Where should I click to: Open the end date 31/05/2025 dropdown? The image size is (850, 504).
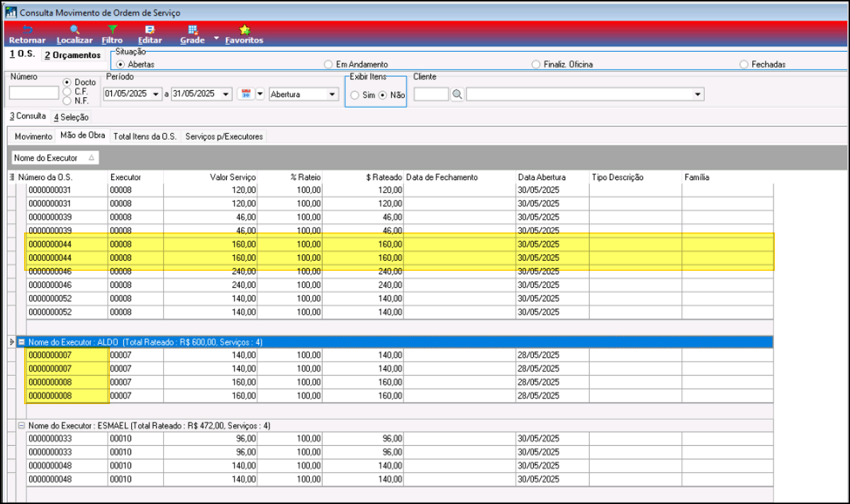coord(226,94)
